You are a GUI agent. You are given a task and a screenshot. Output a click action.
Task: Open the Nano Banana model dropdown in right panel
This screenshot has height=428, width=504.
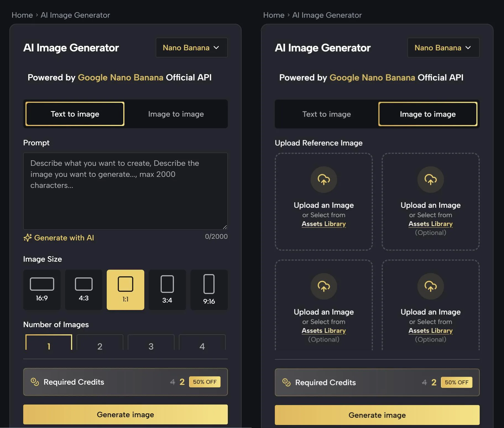(443, 48)
